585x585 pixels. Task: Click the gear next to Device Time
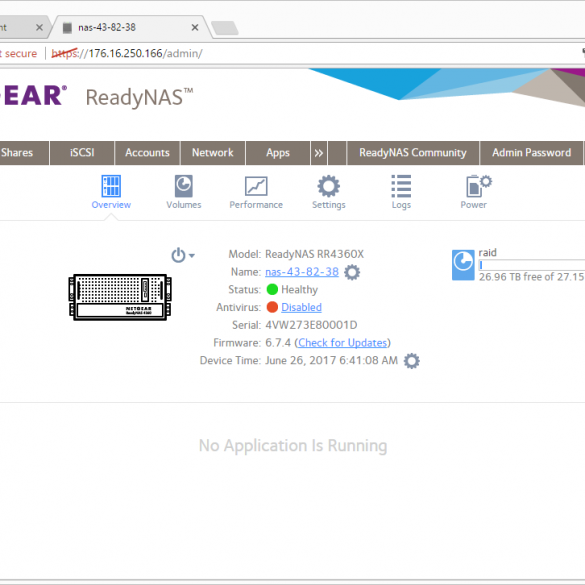(x=412, y=361)
